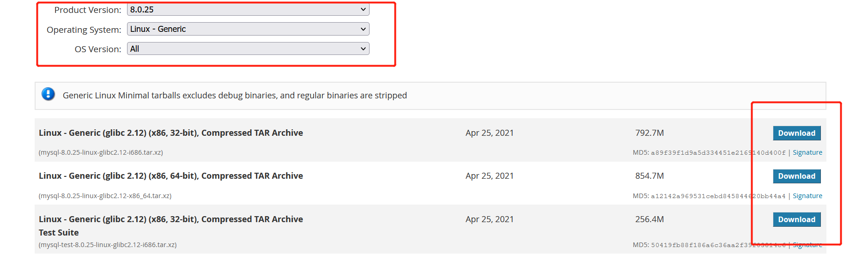Image resolution: width=868 pixels, height=254 pixels.
Task: Open the Product Version dropdown
Action: [248, 10]
